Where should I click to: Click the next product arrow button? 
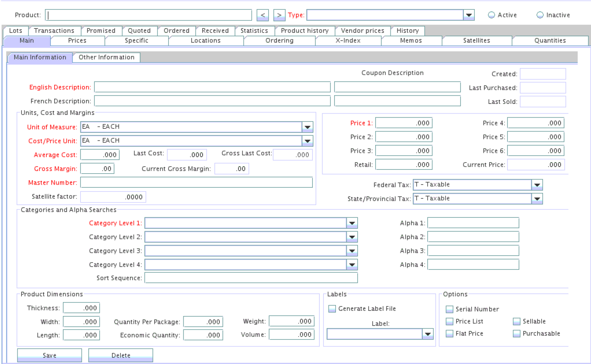coord(279,15)
